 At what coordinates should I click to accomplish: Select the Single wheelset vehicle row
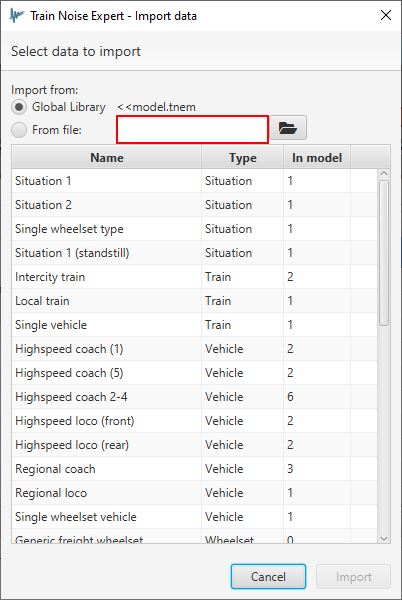[194, 517]
